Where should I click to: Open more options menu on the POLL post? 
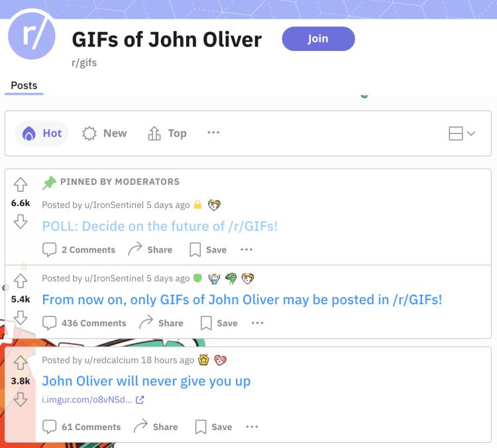[247, 250]
